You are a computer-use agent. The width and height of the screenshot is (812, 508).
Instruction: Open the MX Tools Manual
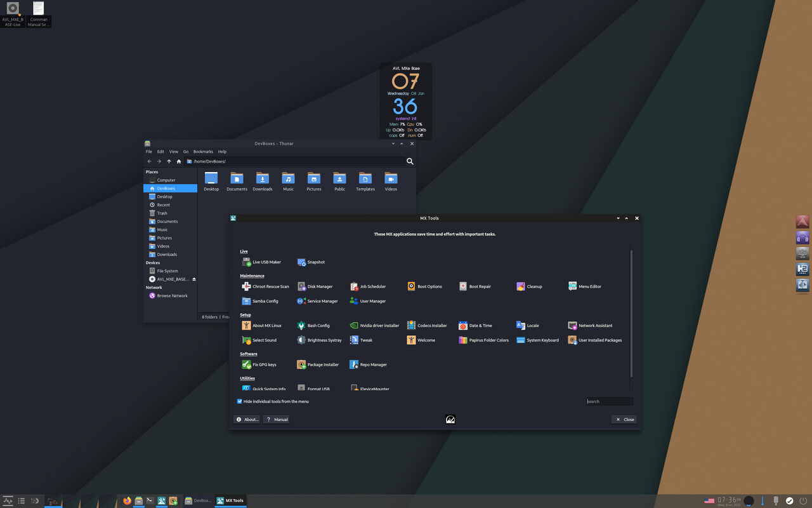click(x=277, y=420)
